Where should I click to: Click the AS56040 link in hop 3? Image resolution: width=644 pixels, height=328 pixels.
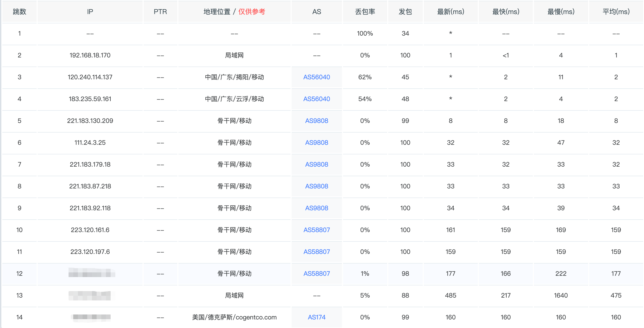pyautogui.click(x=317, y=77)
